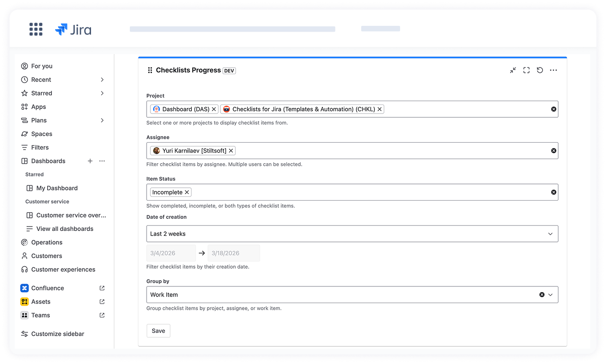Remove the Incomplete status tag
This screenshot has height=364, width=606.
pos(187,193)
